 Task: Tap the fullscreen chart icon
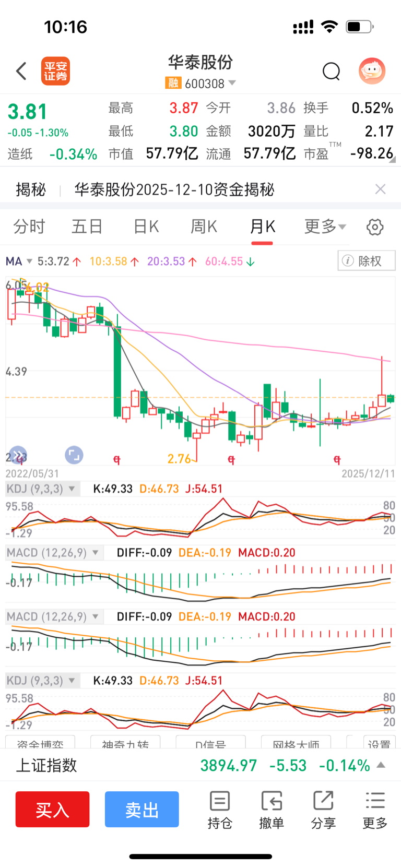(x=74, y=455)
